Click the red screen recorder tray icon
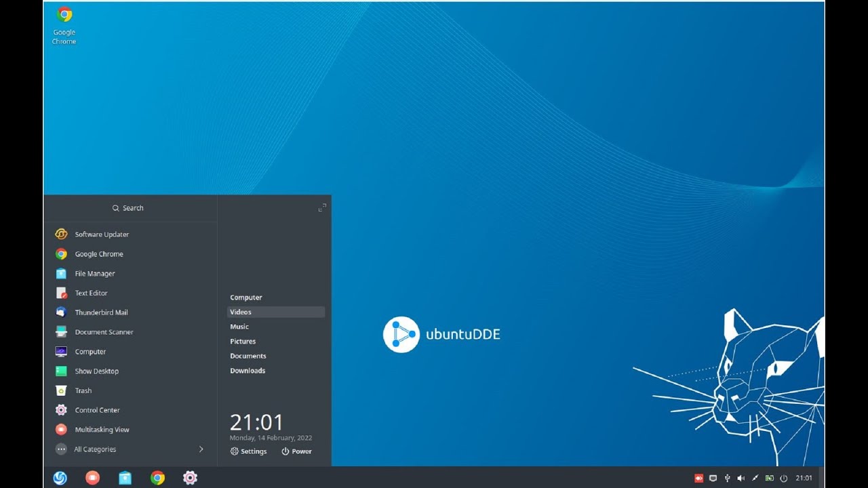 coord(698,478)
